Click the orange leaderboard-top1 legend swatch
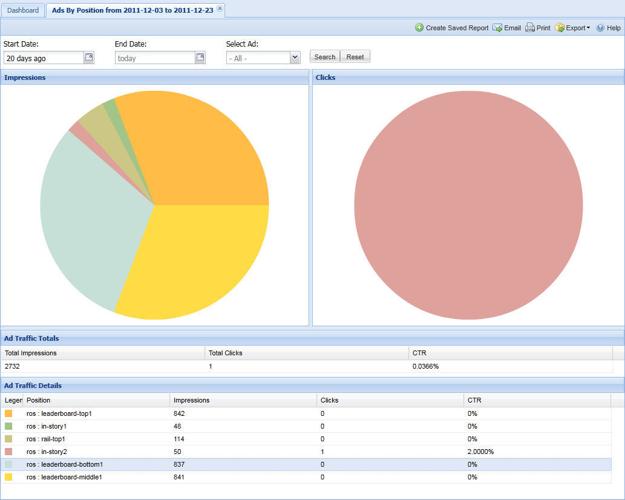This screenshot has height=500, width=625. point(8,413)
